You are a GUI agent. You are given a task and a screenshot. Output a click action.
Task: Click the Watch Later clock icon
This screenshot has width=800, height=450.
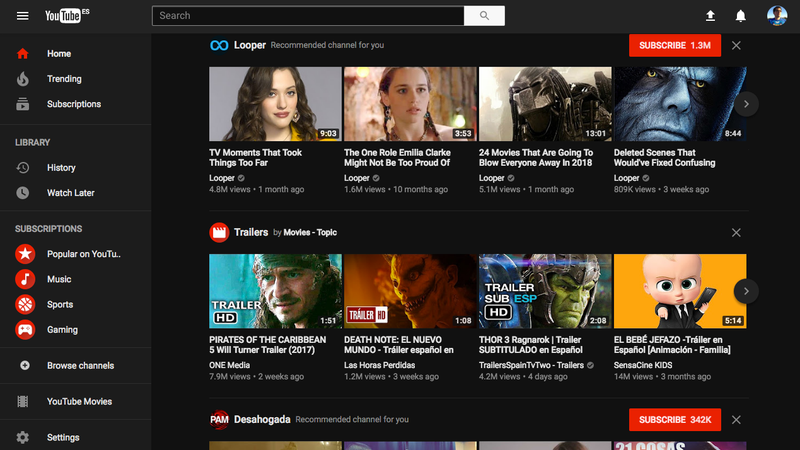click(x=22, y=193)
